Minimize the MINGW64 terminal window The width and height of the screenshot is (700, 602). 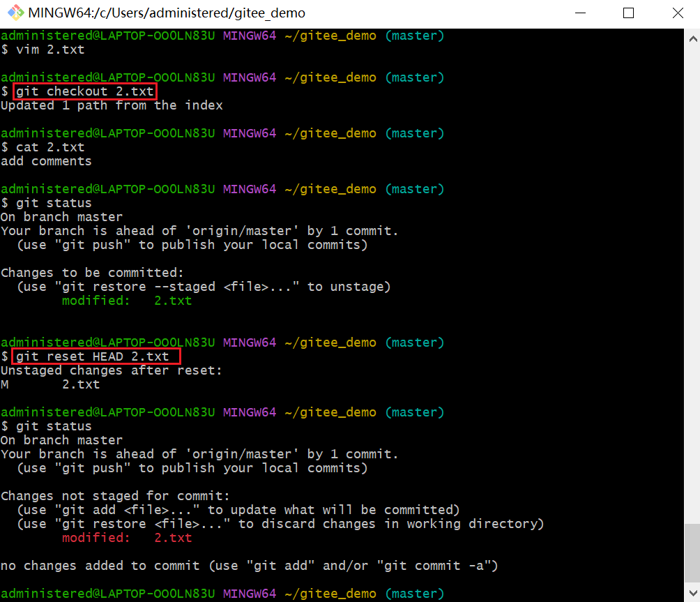coord(580,13)
